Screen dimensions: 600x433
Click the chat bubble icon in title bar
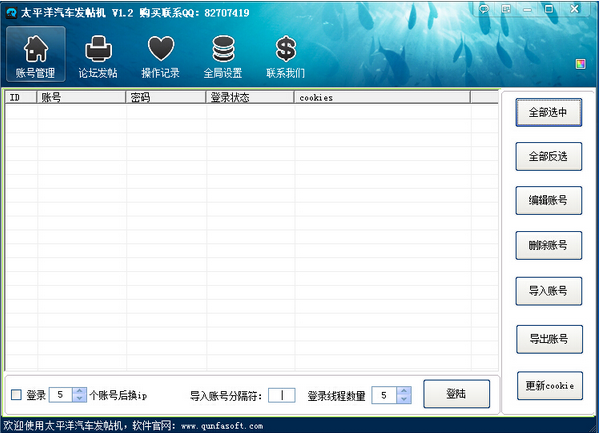(x=484, y=9)
